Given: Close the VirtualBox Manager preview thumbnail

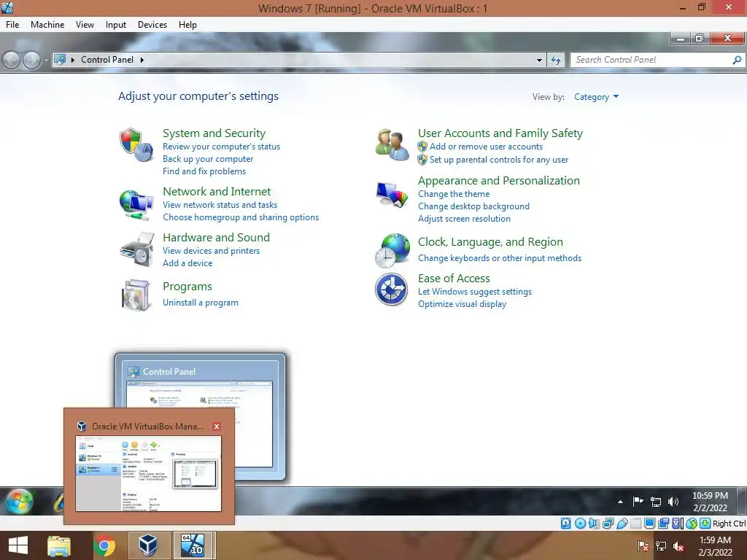Looking at the screenshot, I should point(216,427).
